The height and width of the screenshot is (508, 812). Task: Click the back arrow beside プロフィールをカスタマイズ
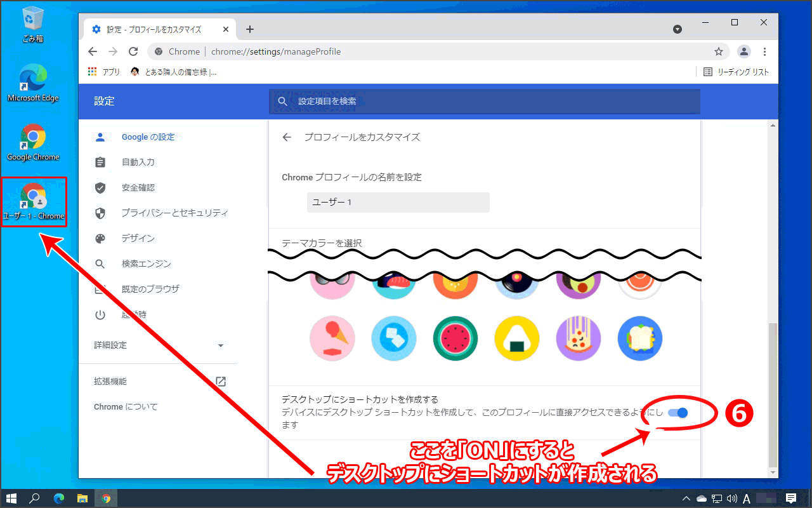coord(287,137)
